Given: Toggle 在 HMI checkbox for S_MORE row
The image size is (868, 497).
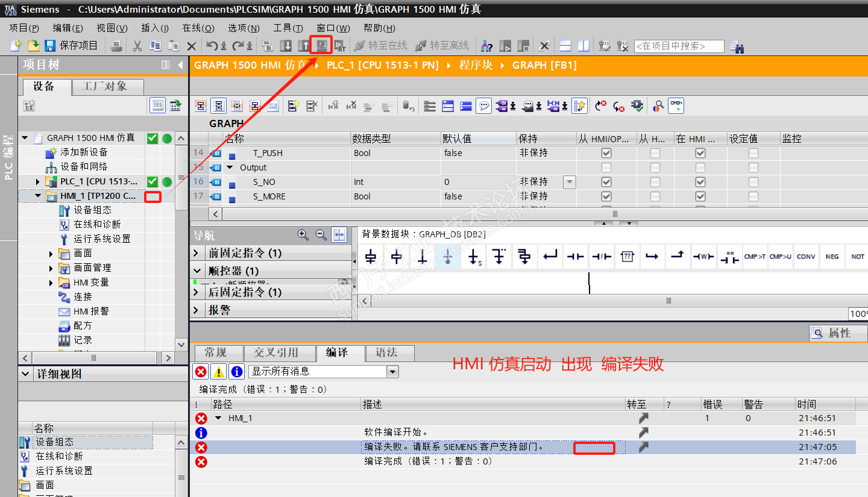Looking at the screenshot, I should point(700,196).
